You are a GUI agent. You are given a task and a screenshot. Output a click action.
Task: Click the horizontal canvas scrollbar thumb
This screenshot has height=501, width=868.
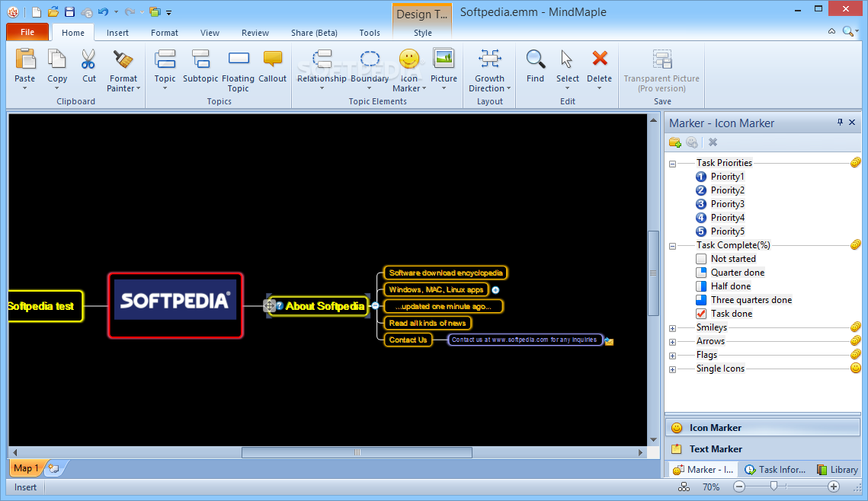click(357, 452)
